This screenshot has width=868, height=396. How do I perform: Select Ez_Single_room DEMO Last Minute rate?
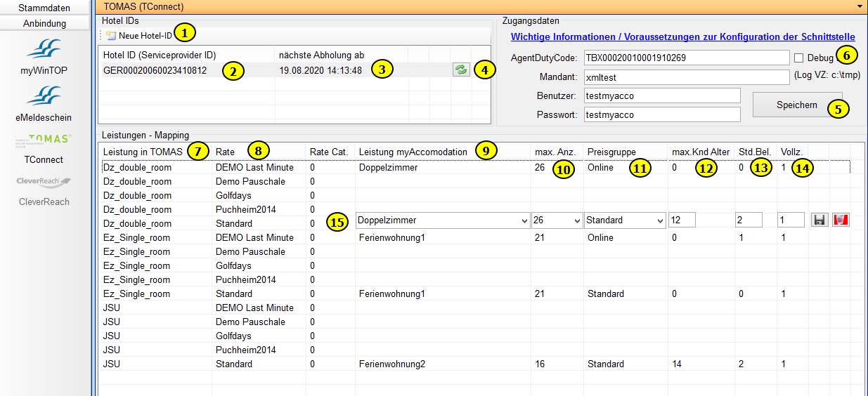pyautogui.click(x=254, y=237)
